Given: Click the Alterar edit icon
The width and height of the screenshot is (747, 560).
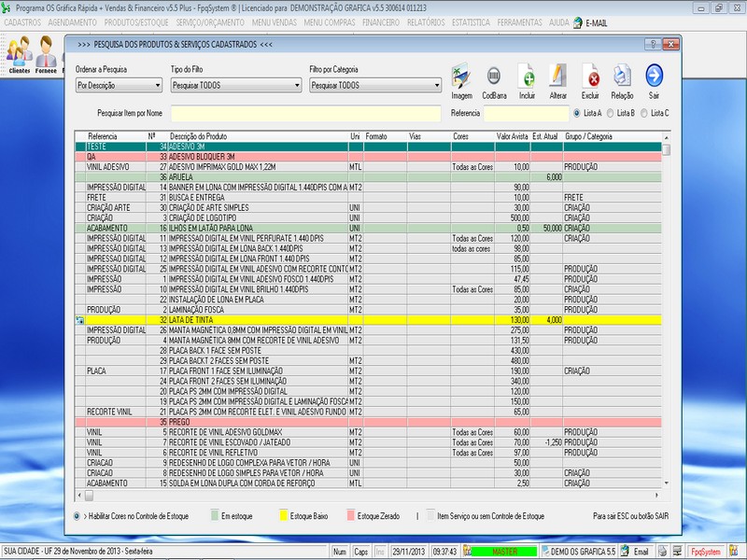Looking at the screenshot, I should pyautogui.click(x=558, y=77).
